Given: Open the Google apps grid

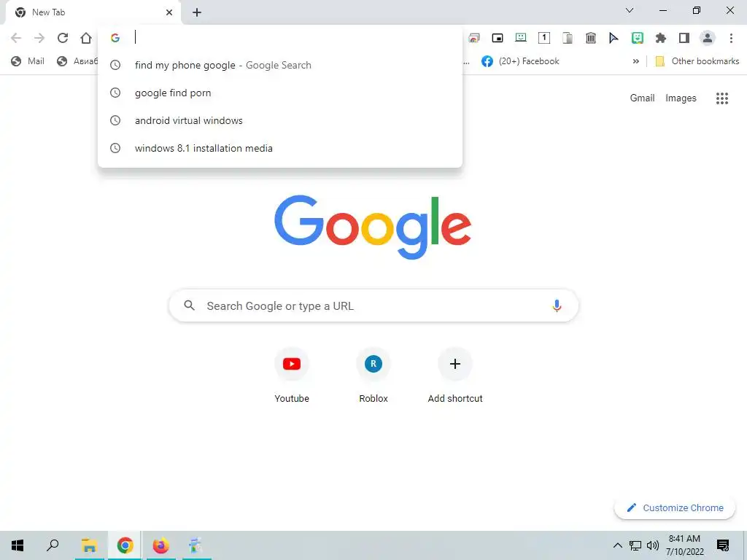Looking at the screenshot, I should [x=722, y=98].
